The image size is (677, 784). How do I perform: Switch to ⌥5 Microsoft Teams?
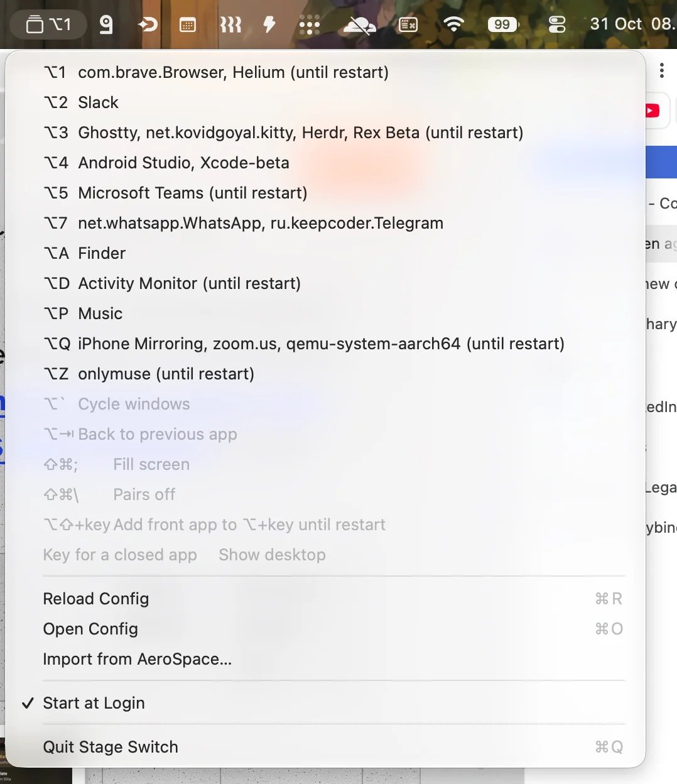click(x=325, y=193)
